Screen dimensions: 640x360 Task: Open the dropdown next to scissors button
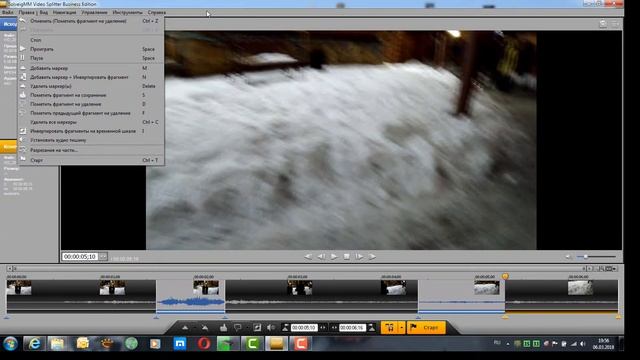(x=402, y=328)
